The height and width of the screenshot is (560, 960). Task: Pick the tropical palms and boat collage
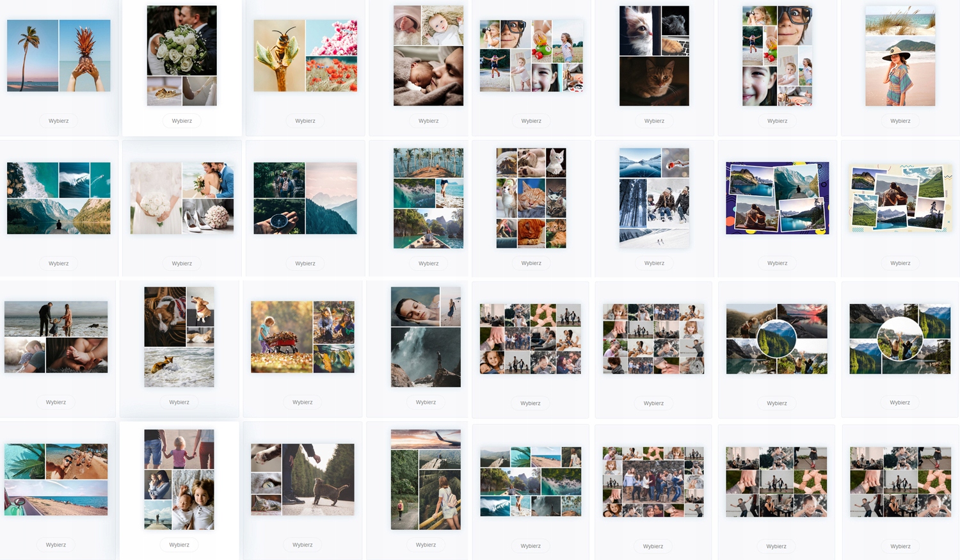(428, 198)
